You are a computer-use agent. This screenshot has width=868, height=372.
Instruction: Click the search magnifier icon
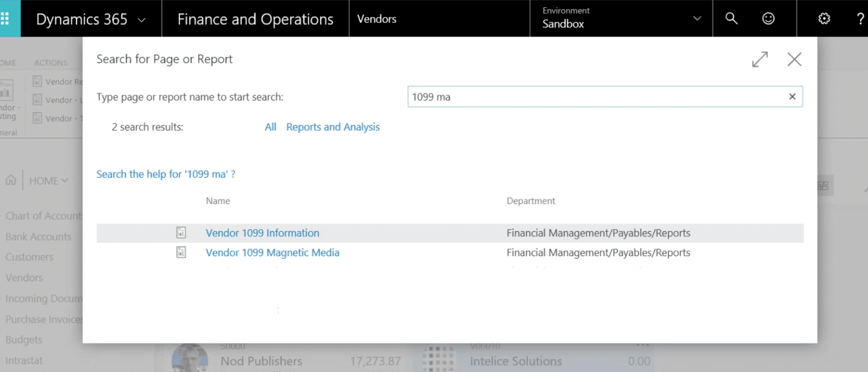tap(731, 19)
